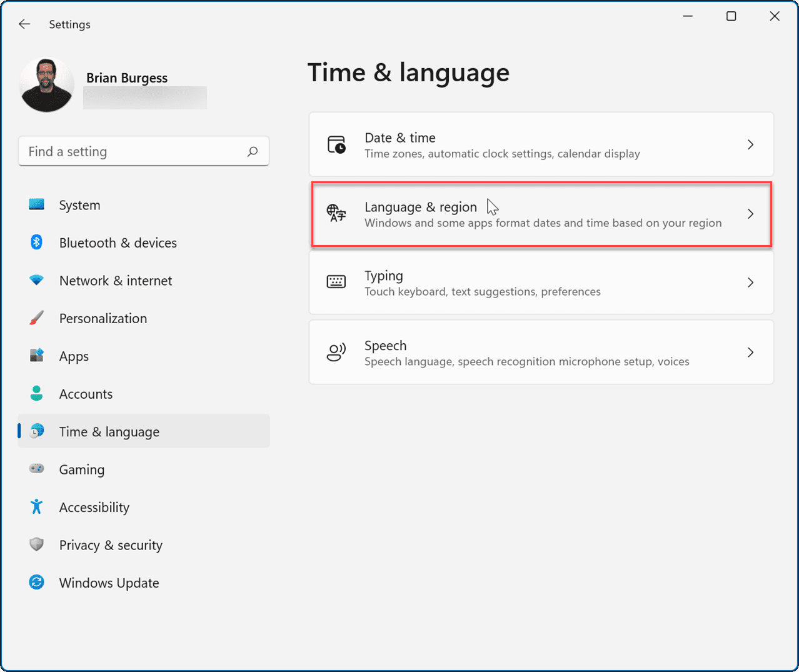The height and width of the screenshot is (672, 799).
Task: Click the Date & time clock icon
Action: [336, 145]
